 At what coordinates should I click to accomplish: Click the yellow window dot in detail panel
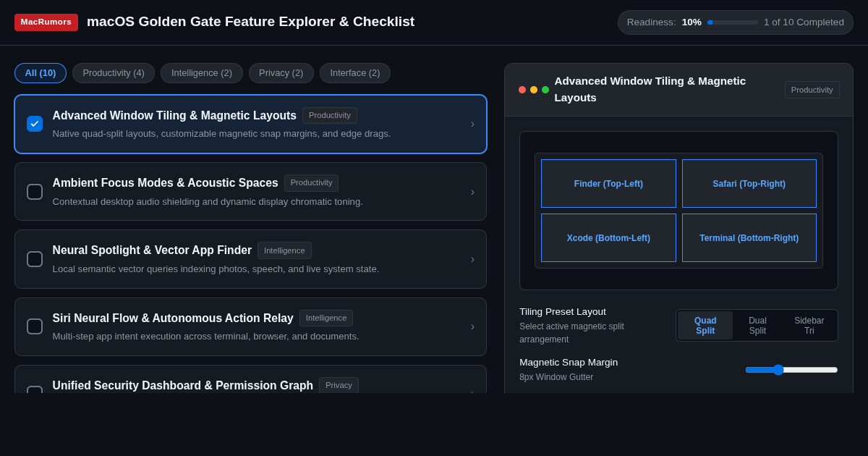point(534,90)
